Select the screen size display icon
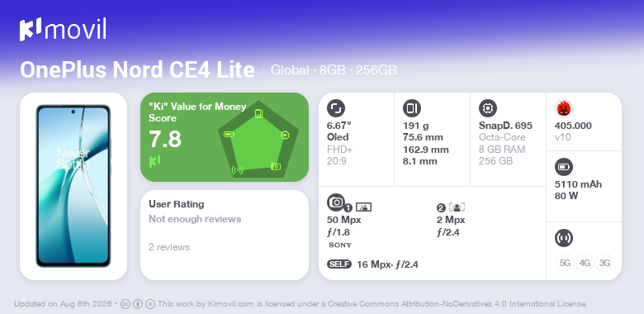Screen dimensions: 644x314 tap(336, 108)
